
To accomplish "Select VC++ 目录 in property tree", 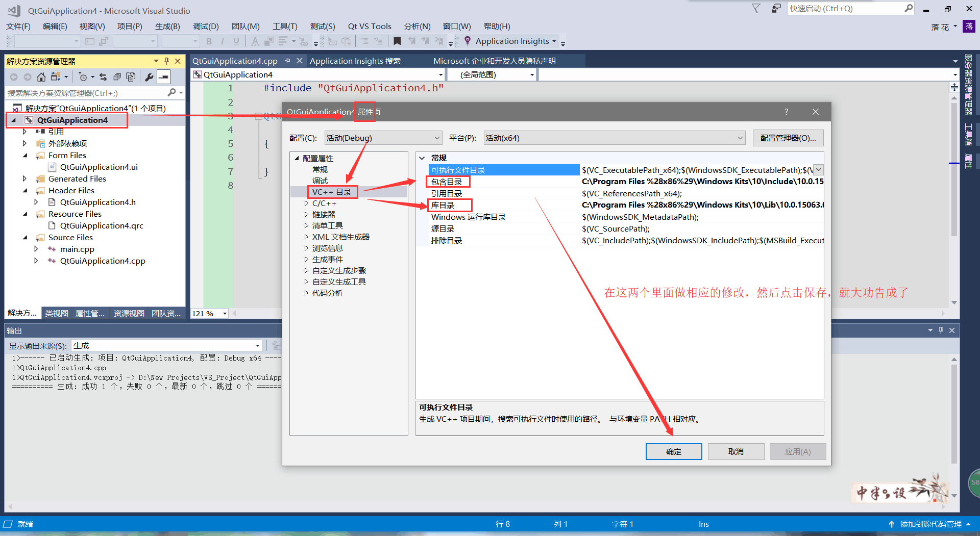I will pyautogui.click(x=332, y=192).
